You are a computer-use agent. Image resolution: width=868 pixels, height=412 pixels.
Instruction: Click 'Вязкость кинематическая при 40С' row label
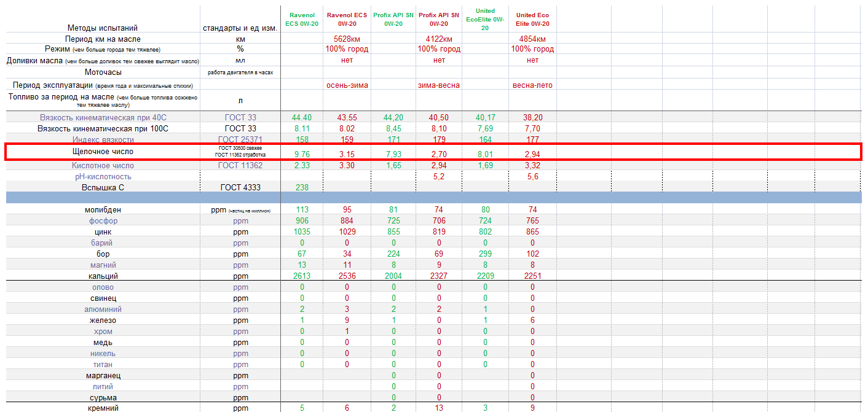point(103,117)
